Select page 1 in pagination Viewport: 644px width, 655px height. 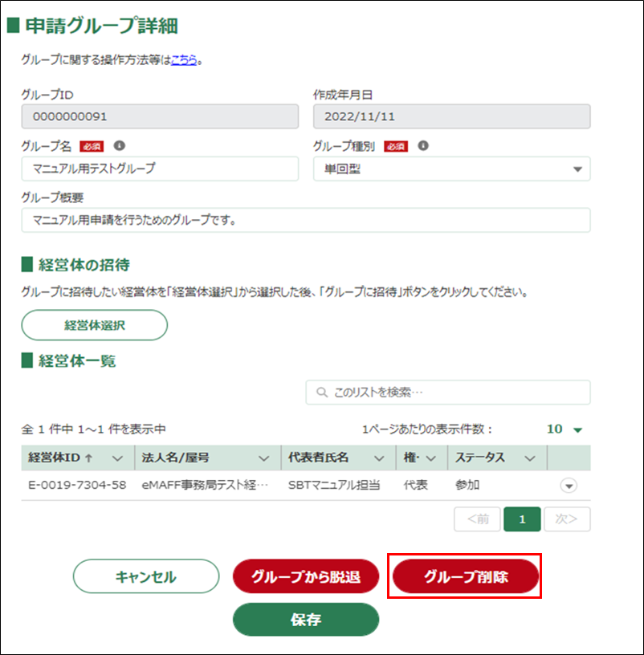(x=522, y=519)
